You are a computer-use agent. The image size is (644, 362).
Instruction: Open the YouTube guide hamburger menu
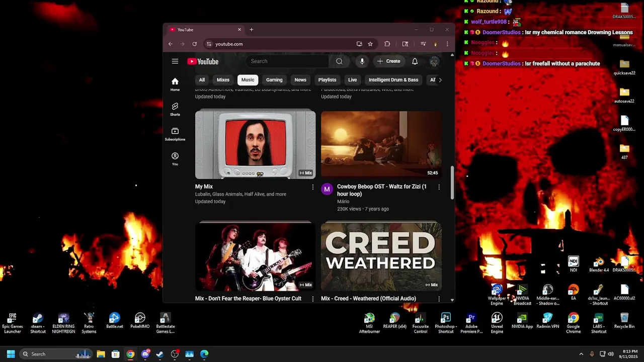coord(175,61)
